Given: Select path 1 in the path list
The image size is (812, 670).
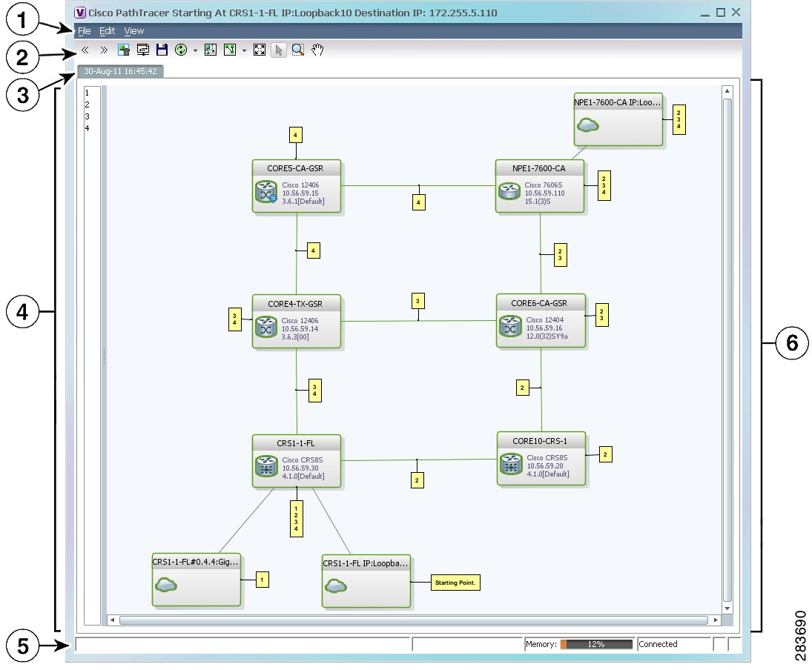Looking at the screenshot, I should pos(87,93).
